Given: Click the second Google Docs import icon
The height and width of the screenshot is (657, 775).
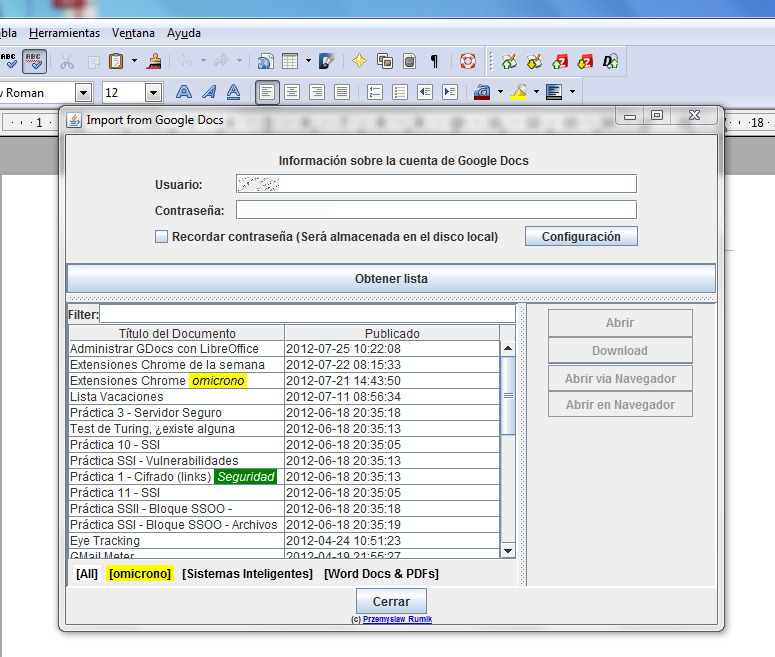Looking at the screenshot, I should 534,61.
